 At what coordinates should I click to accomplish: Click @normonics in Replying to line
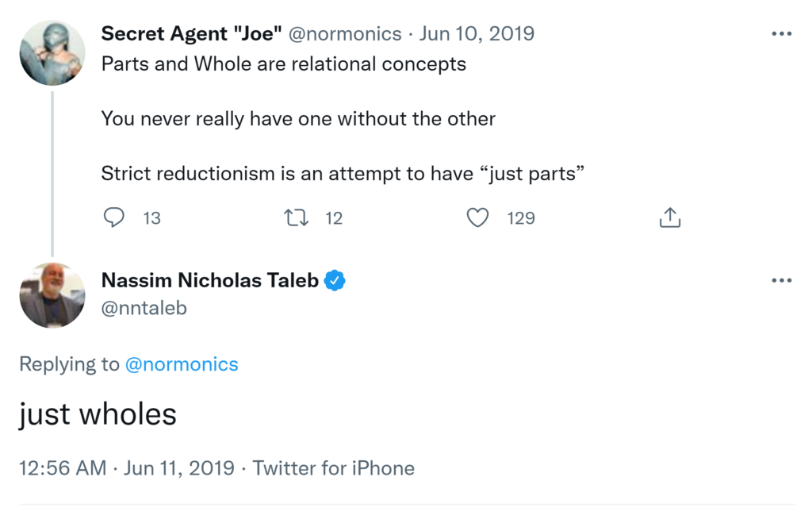point(182,364)
